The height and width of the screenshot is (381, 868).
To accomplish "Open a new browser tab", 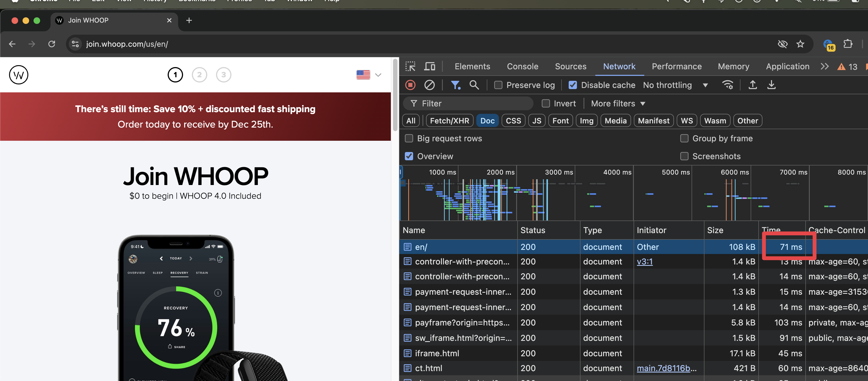I will pos(189,20).
